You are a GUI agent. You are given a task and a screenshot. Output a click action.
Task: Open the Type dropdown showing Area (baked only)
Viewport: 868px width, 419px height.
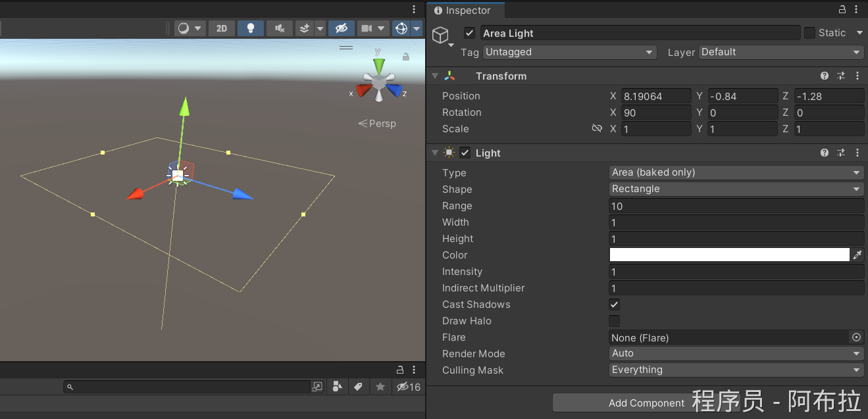[x=736, y=172]
